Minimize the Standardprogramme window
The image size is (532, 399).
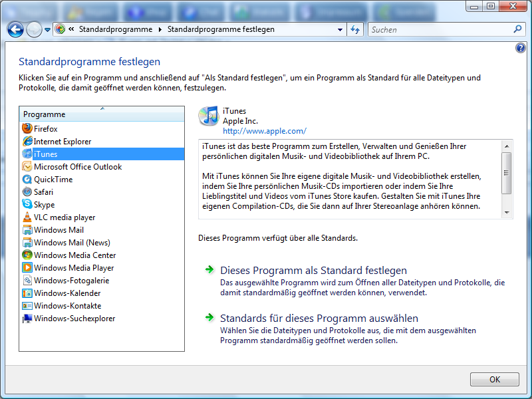(474, 6)
